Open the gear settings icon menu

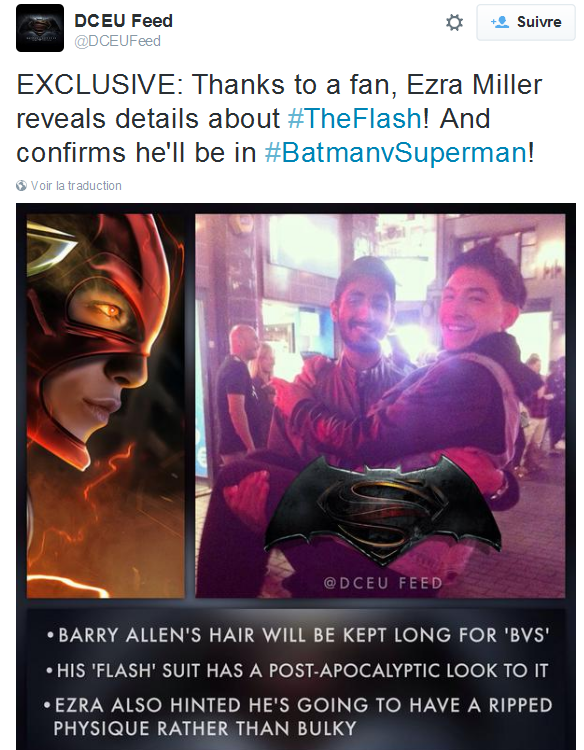(454, 22)
